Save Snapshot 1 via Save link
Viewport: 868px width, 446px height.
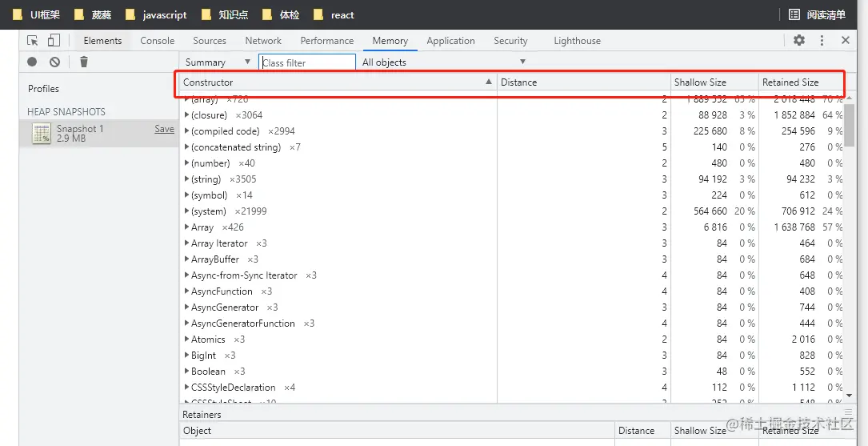point(164,129)
